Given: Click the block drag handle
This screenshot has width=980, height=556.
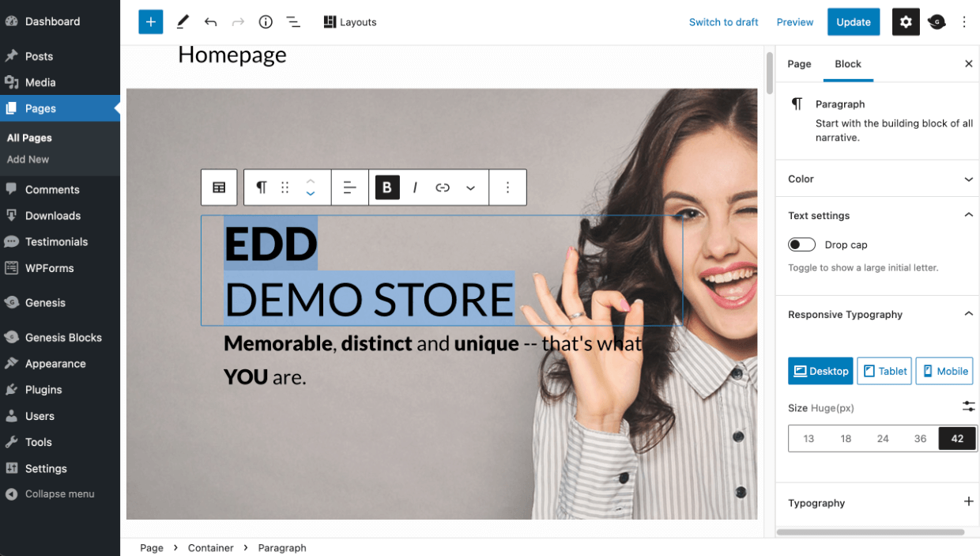Looking at the screenshot, I should pos(285,187).
